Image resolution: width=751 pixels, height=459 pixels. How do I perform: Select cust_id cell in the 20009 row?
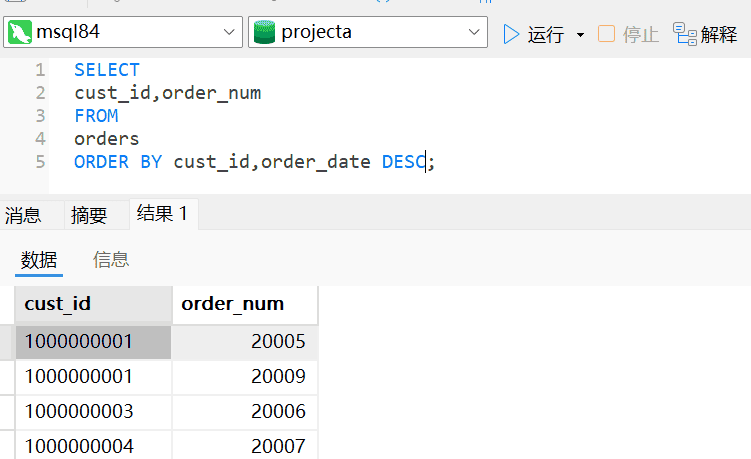click(93, 377)
